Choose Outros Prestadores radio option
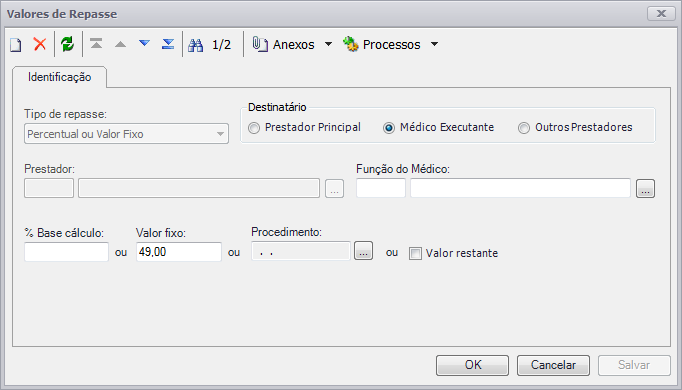Image resolution: width=682 pixels, height=390 pixels. 524,128
